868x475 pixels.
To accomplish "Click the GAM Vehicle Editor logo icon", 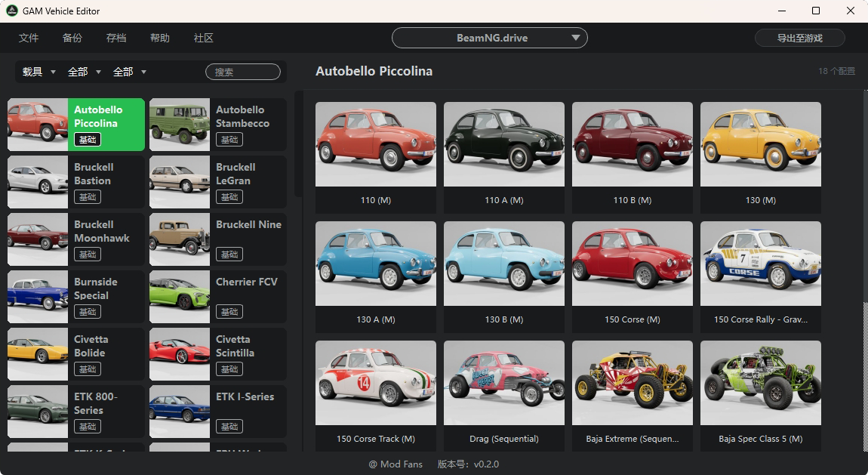I will [12, 11].
